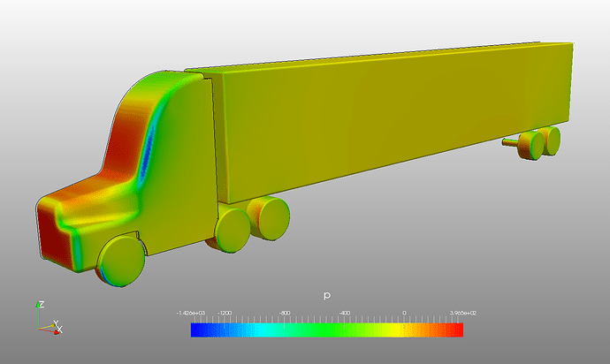Click the 'p' scalar bar title
This screenshot has height=364, width=610.
(x=327, y=296)
